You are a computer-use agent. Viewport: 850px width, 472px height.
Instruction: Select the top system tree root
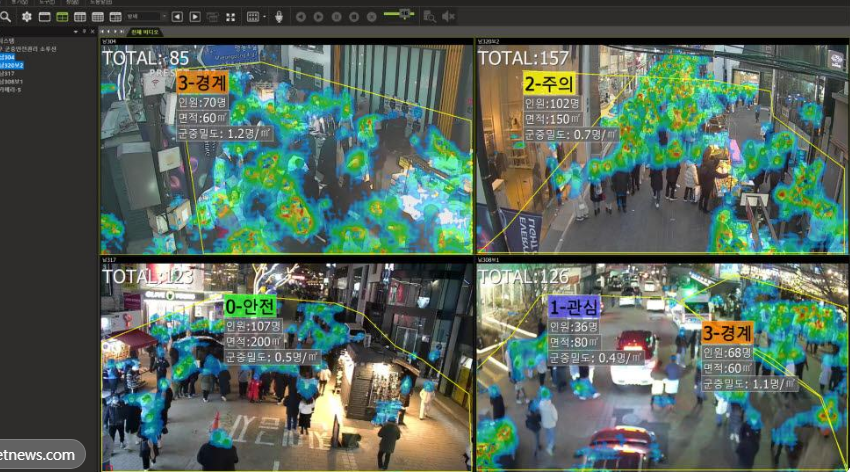[7, 41]
